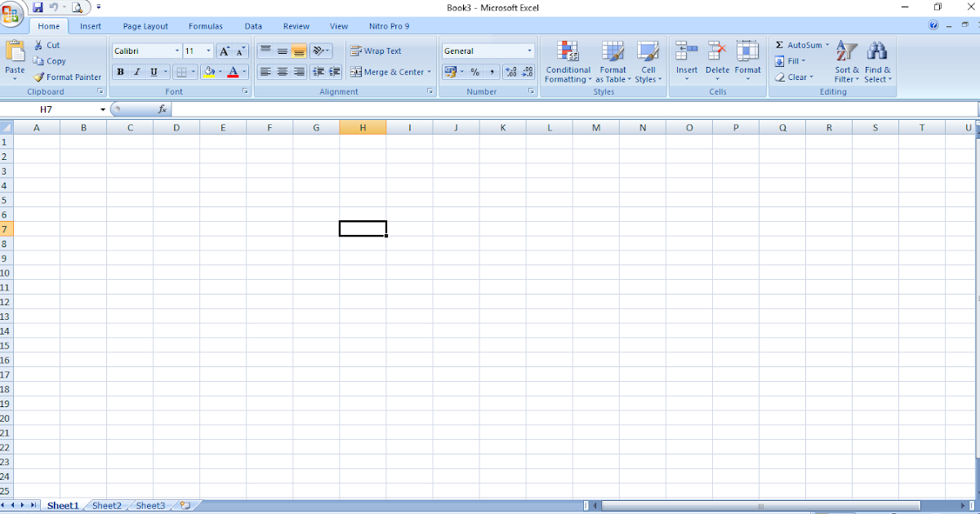
Task: Toggle italic formatting
Action: tap(136, 72)
